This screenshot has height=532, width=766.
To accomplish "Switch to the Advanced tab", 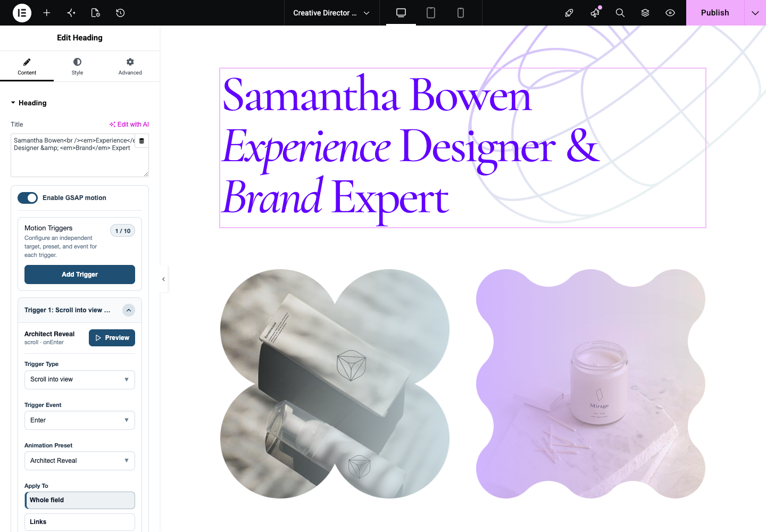I will pos(130,66).
